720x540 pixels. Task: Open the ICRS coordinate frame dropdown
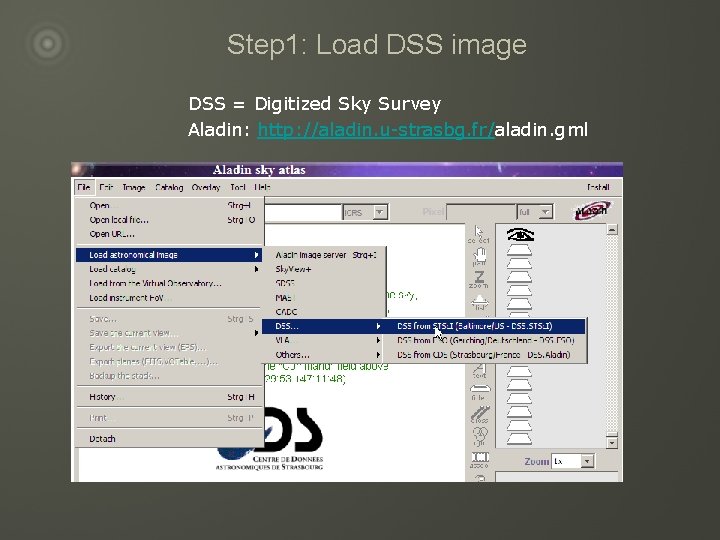[365, 212]
